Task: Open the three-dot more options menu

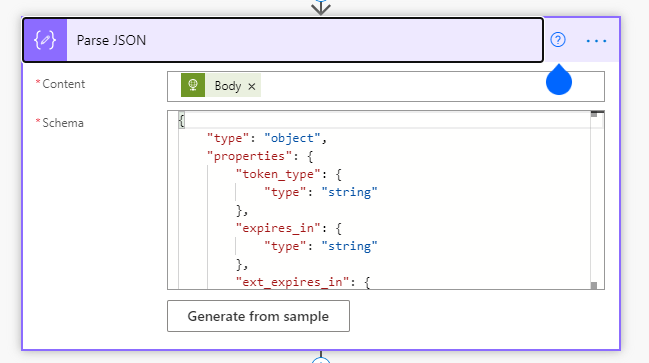Action: 596,41
